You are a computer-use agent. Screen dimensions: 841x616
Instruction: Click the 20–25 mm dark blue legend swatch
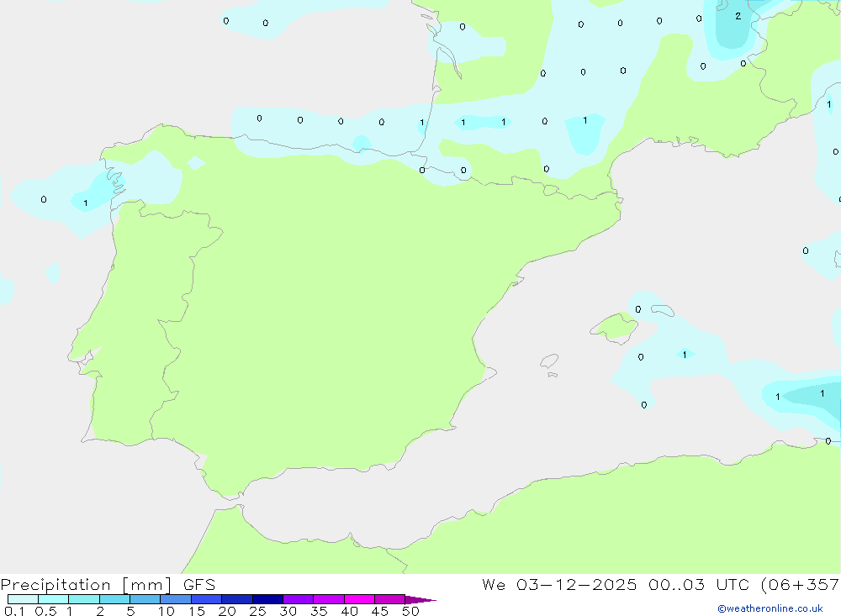pyautogui.click(x=237, y=599)
